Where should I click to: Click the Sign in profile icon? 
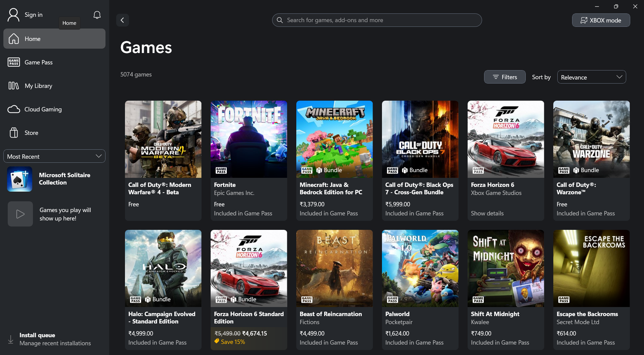click(x=13, y=15)
